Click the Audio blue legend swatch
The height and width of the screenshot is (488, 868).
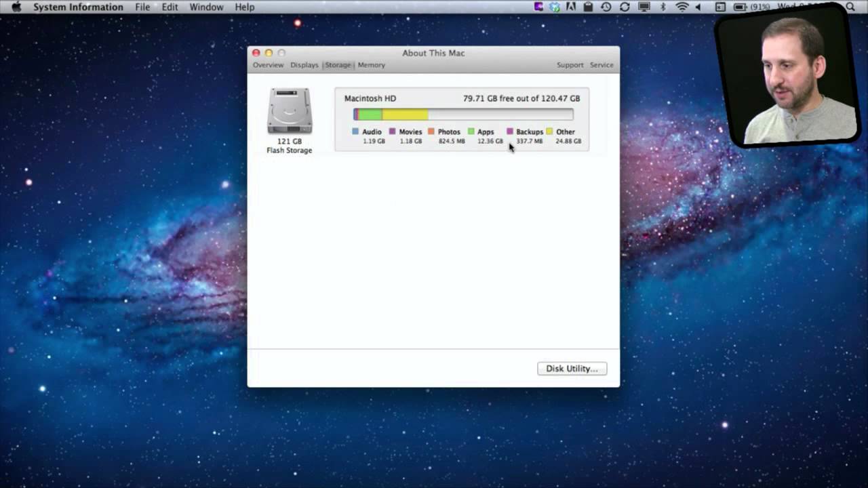pyautogui.click(x=355, y=131)
